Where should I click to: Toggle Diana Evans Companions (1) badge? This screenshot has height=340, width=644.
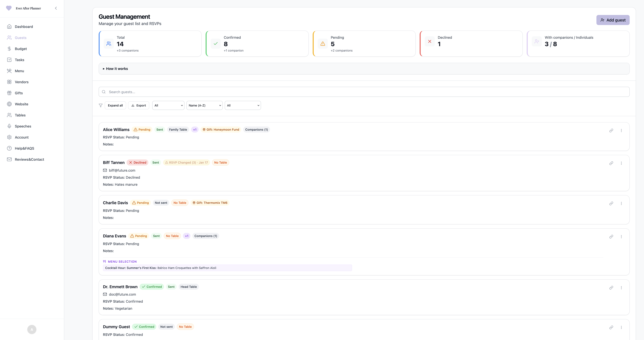click(x=205, y=236)
